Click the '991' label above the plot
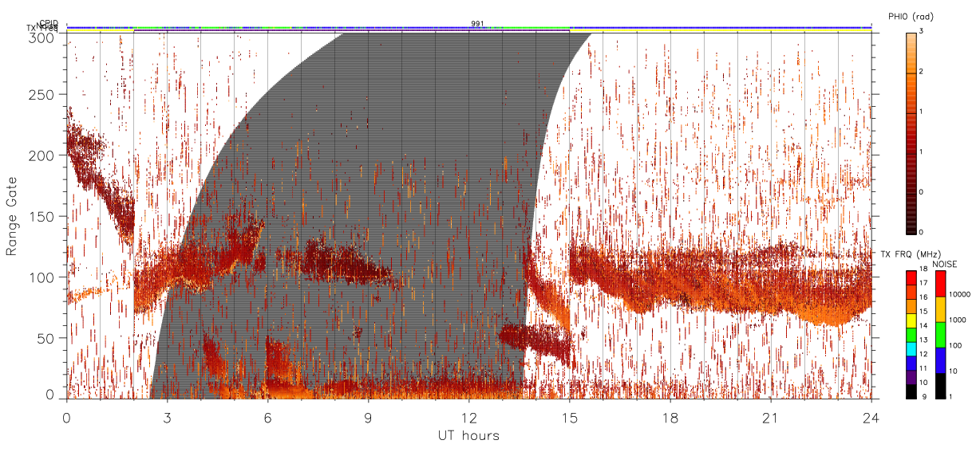The height and width of the screenshot is (452, 980). [x=477, y=23]
